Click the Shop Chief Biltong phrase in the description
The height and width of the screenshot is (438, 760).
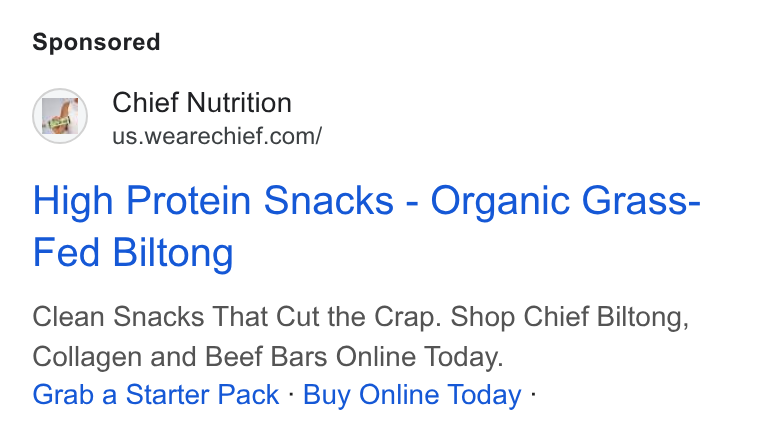tap(569, 317)
